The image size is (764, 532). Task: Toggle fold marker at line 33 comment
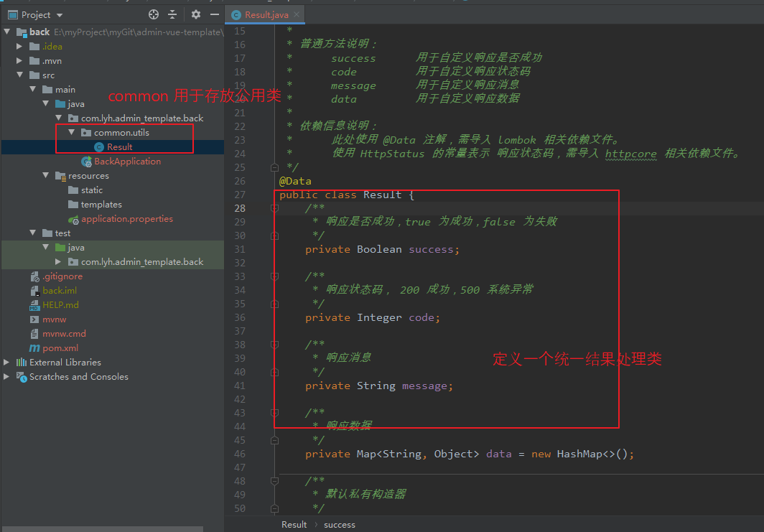tap(274, 276)
